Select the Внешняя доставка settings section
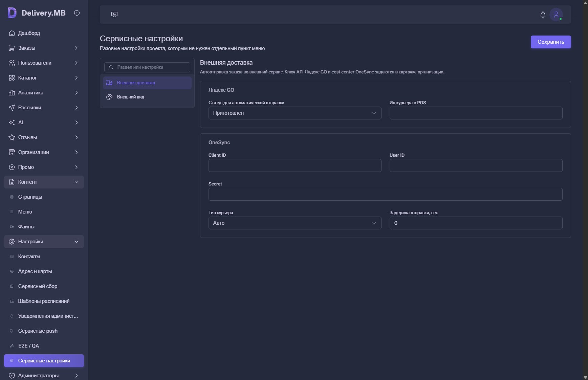 pyautogui.click(x=147, y=83)
